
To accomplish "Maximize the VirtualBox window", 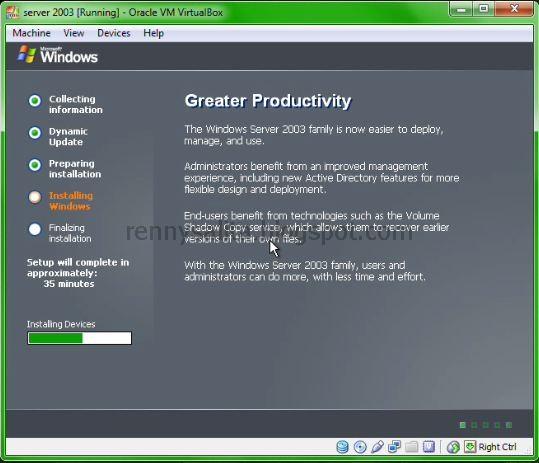I will [484, 9].
